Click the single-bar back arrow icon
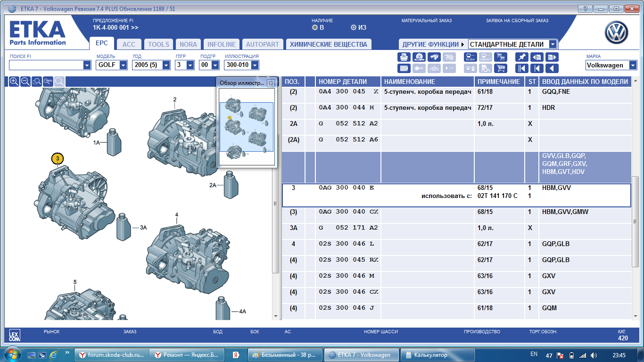The image size is (644, 362). (537, 68)
